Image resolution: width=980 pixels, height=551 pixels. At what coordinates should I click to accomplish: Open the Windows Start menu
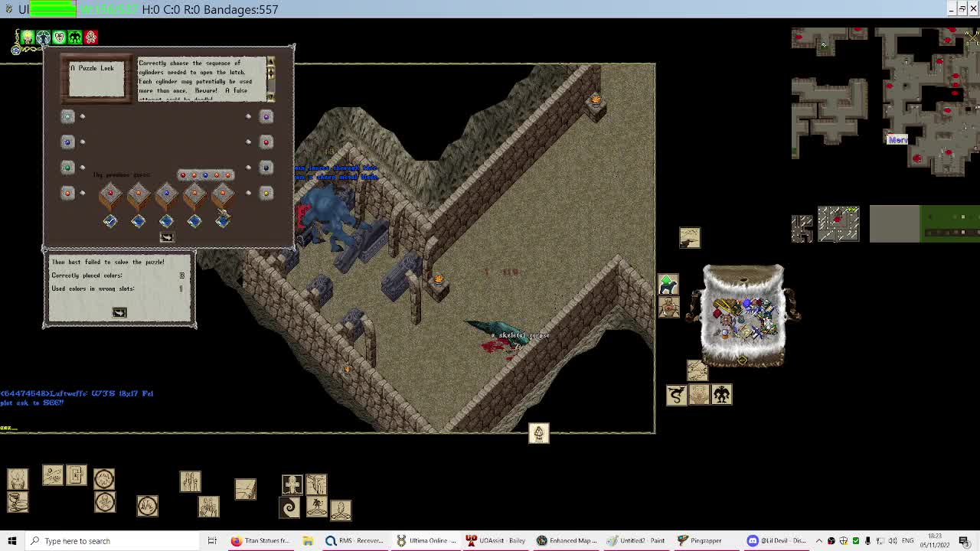pyautogui.click(x=11, y=541)
